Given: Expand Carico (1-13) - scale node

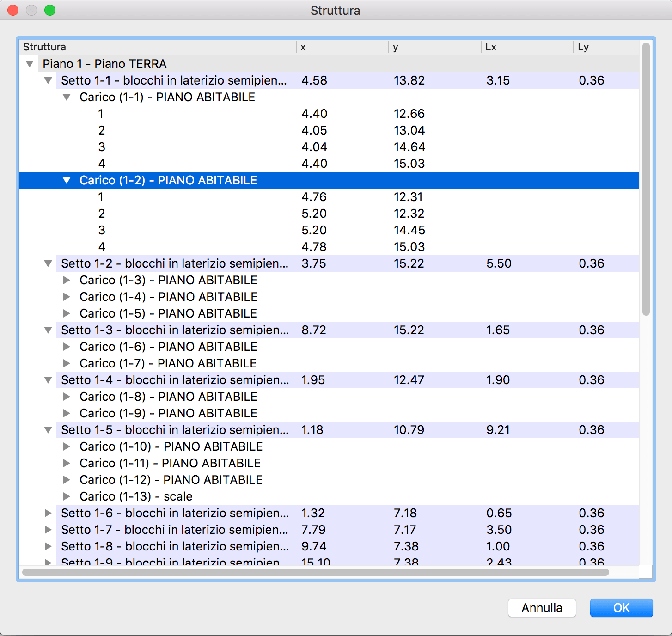Looking at the screenshot, I should (67, 496).
